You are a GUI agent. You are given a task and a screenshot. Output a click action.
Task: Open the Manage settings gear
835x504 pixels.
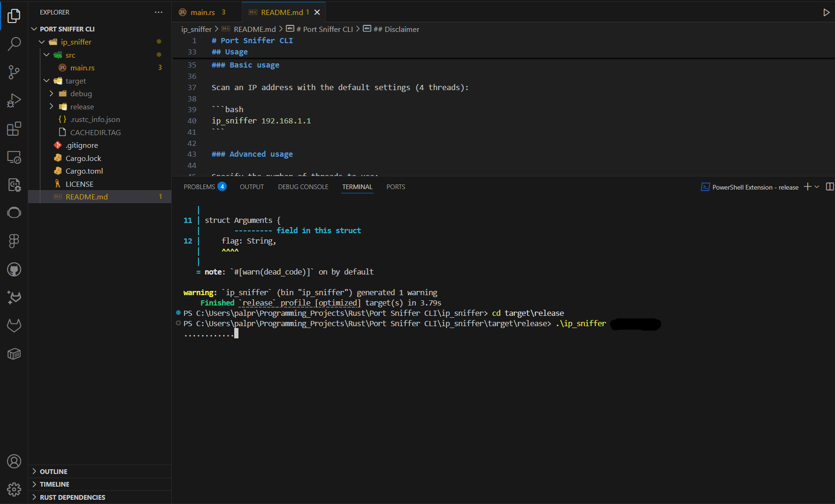(14, 489)
